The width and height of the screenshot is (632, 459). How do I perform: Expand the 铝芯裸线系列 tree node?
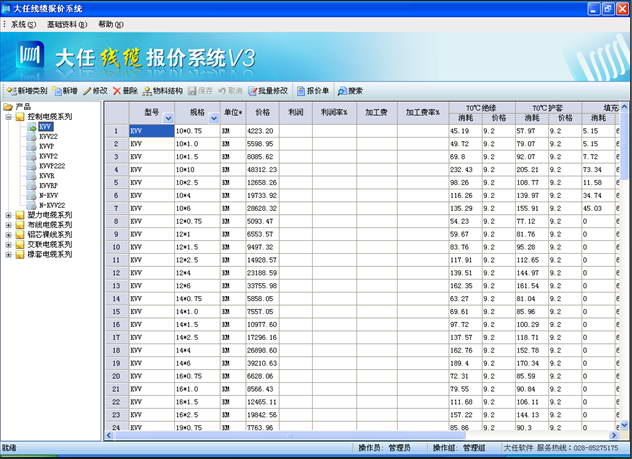[x=8, y=235]
